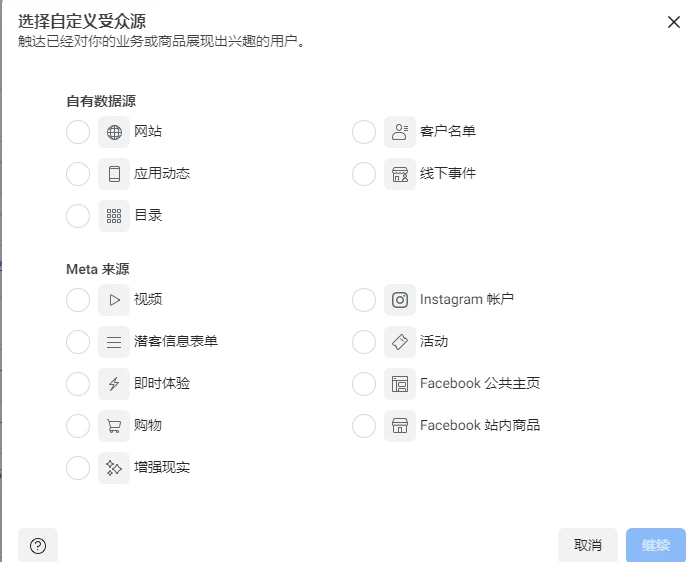Click the lightning icon for 即时体验

tap(114, 384)
